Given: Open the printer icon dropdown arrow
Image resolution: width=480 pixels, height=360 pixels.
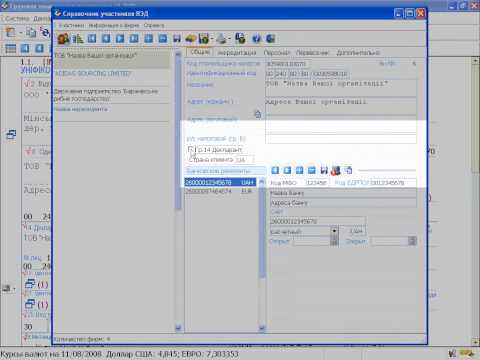Looking at the screenshot, I should 229,39.
